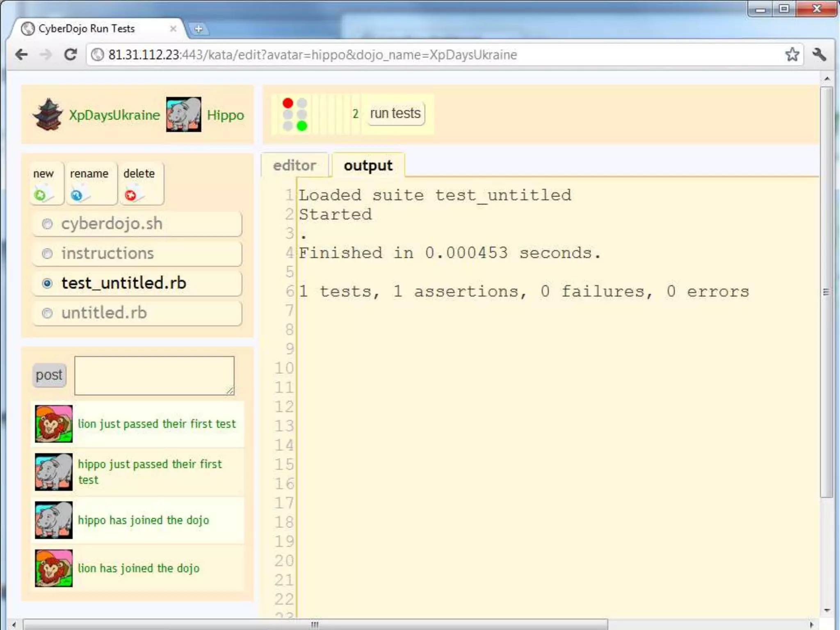Click the dojo pagoda icon
The width and height of the screenshot is (840, 630).
(48, 114)
